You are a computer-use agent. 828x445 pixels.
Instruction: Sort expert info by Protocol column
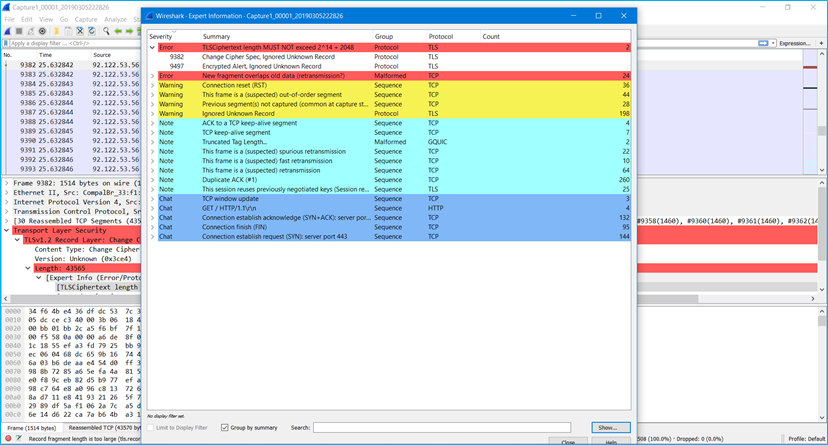click(453, 36)
